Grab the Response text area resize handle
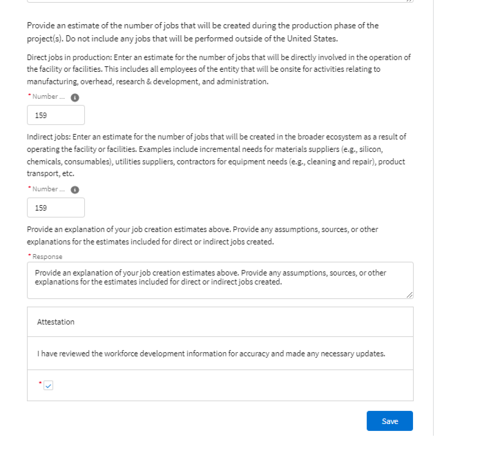This screenshot has height=453, width=480. click(410, 295)
